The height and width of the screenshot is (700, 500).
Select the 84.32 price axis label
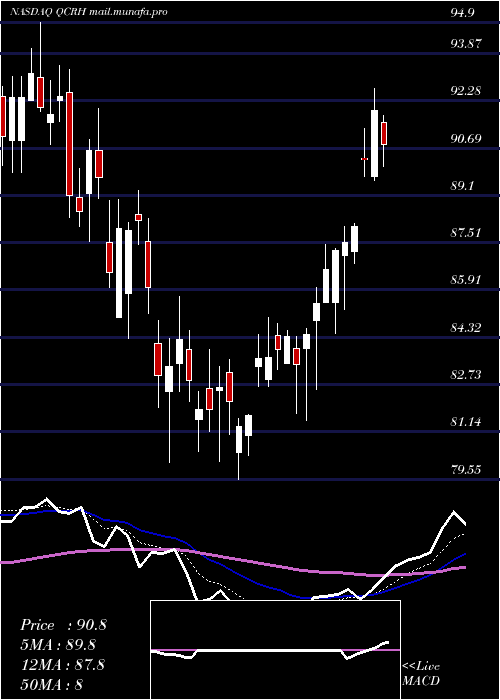click(x=467, y=328)
